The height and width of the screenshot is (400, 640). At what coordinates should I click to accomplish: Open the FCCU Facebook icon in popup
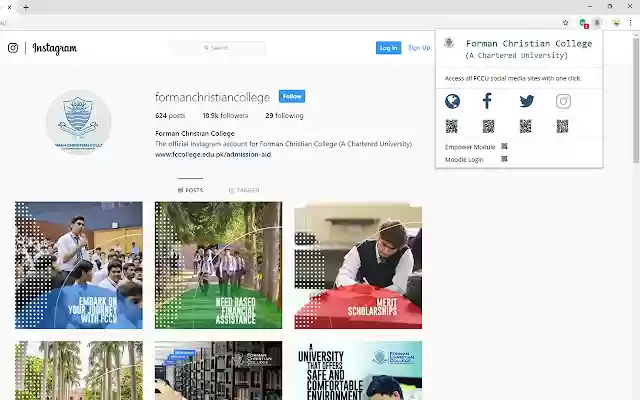487,101
